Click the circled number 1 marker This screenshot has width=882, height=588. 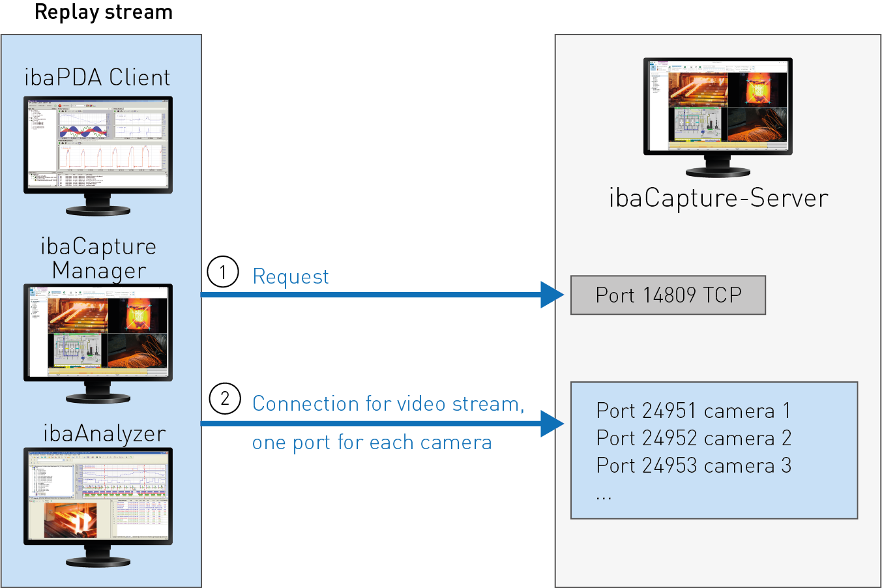coord(223,272)
